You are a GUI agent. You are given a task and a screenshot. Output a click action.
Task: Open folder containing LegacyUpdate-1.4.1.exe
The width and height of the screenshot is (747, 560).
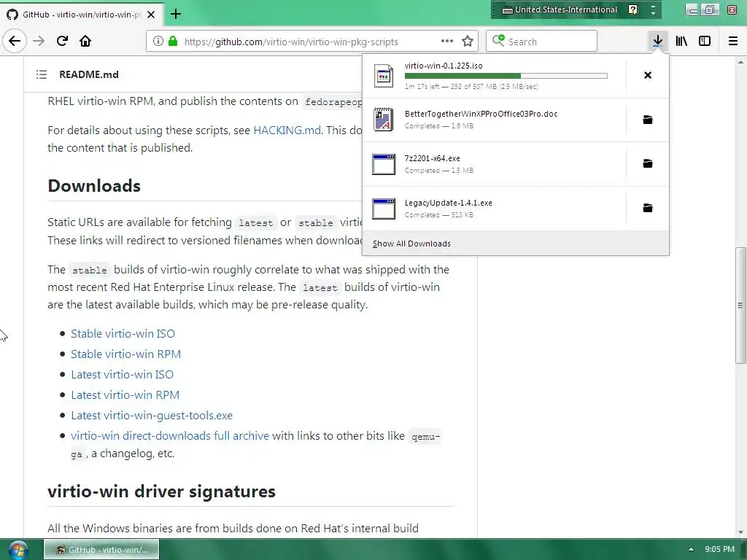pos(648,208)
